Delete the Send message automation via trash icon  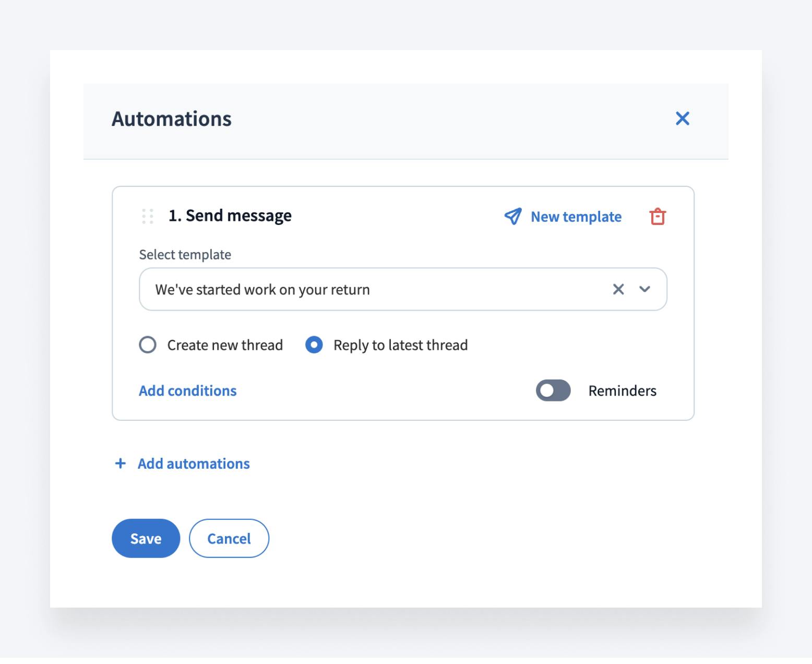[657, 217]
